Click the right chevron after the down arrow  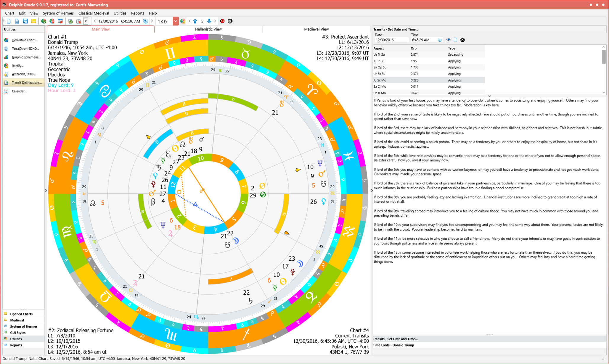(215, 21)
